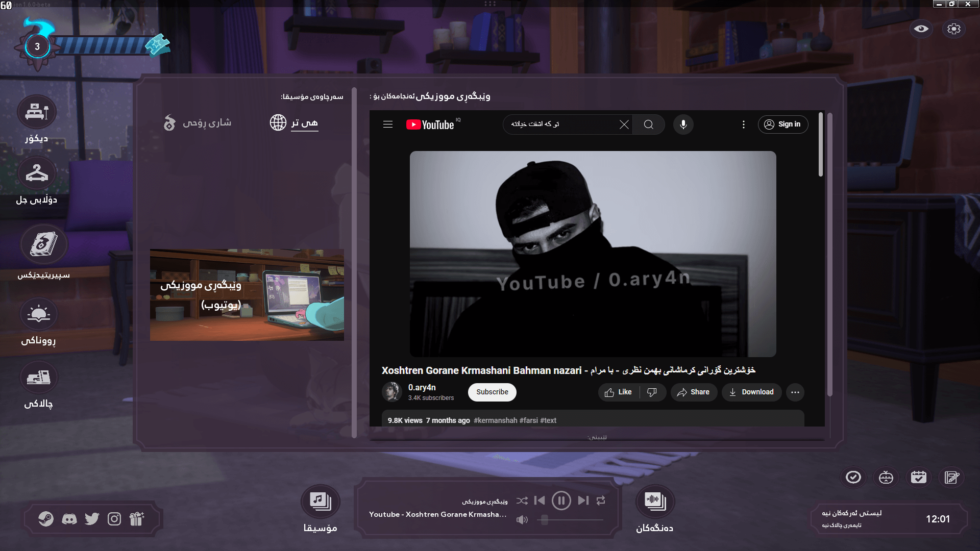Start YouTube voice search microphone
This screenshot has height=551, width=980.
pos(683,124)
